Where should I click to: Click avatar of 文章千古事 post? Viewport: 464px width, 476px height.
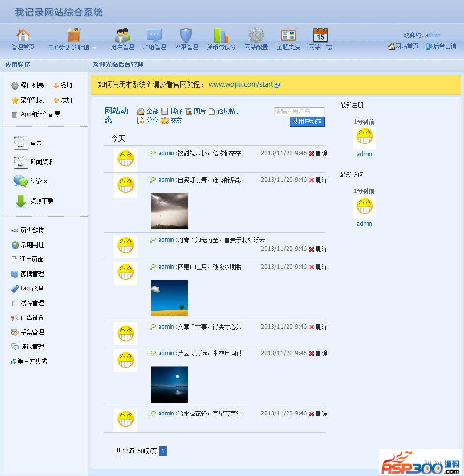(126, 333)
